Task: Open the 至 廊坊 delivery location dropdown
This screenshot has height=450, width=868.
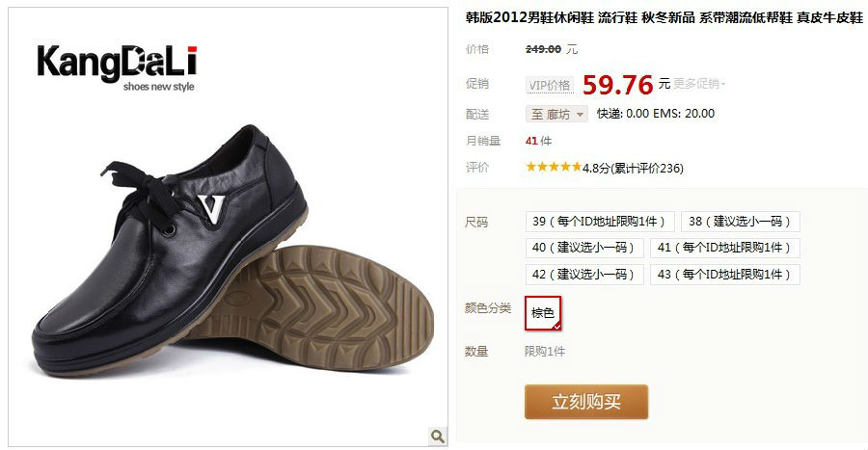Action: click(556, 115)
